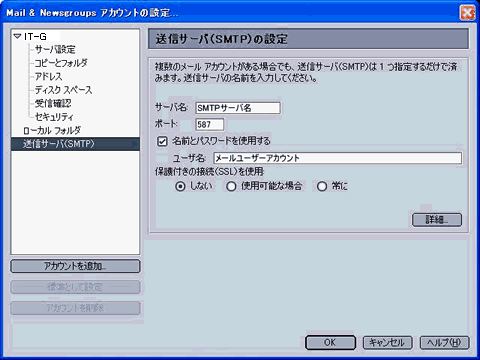Open セキュリティ settings
This screenshot has height=360, width=480.
tap(54, 117)
